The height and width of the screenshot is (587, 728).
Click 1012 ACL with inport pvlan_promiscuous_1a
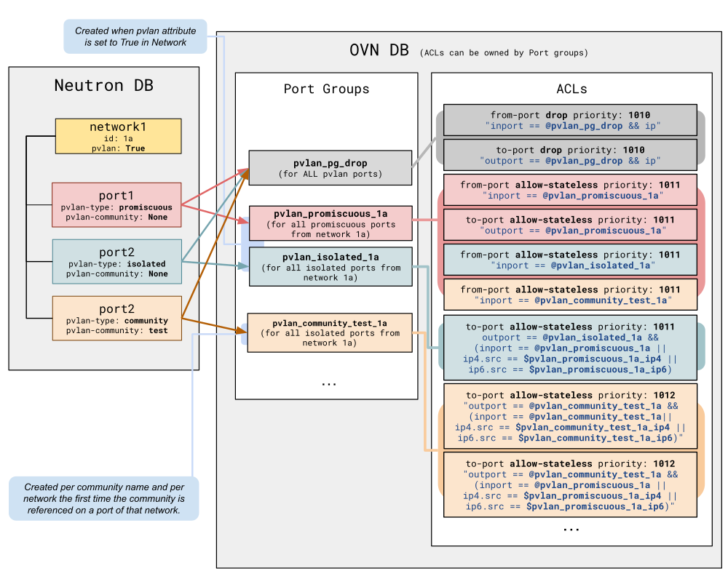click(570, 484)
